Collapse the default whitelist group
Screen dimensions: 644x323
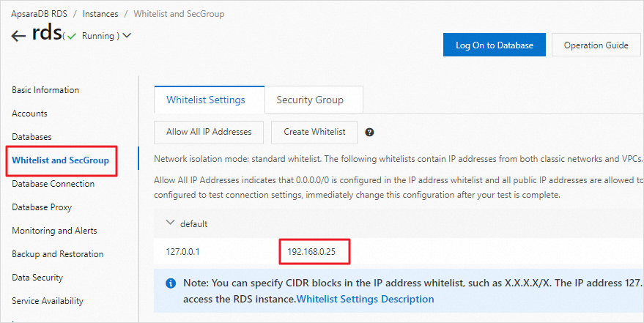171,223
